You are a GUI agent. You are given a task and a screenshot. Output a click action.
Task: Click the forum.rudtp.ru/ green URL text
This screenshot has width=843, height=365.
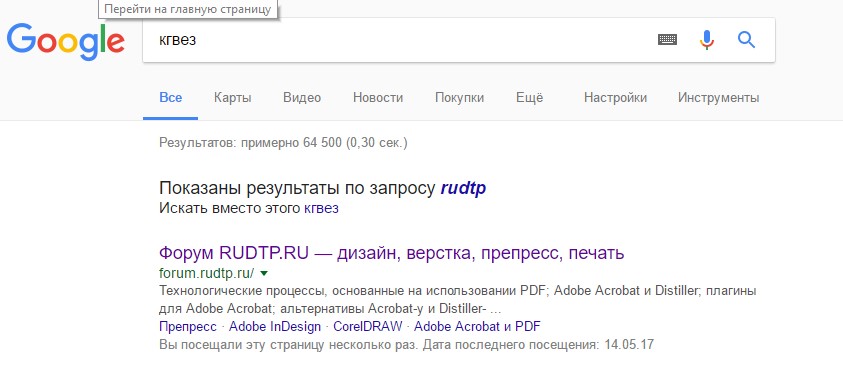tap(206, 273)
